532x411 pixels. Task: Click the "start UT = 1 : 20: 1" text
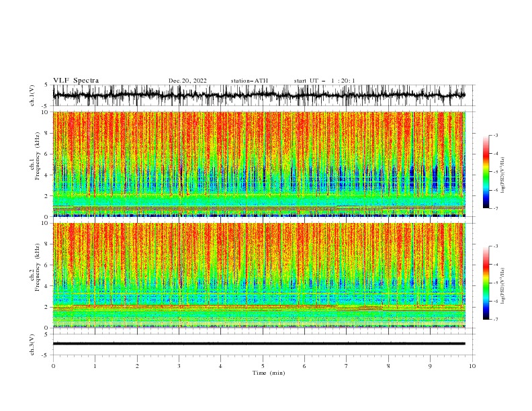click(324, 81)
